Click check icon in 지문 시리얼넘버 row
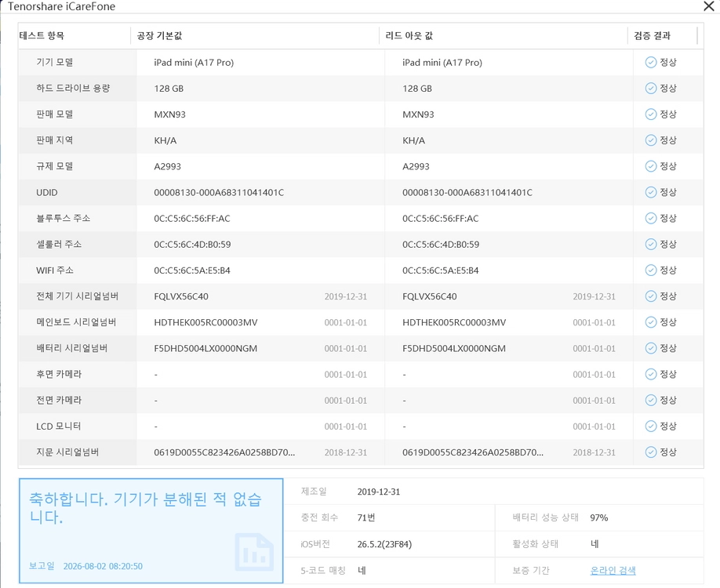The height and width of the screenshot is (588, 720). tap(651, 452)
